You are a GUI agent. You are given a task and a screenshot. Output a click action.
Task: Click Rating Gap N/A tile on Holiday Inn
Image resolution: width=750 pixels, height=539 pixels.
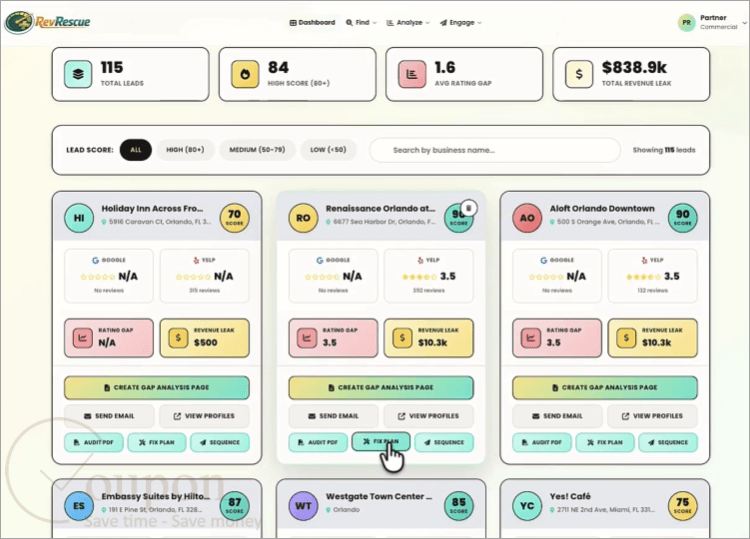(x=109, y=338)
